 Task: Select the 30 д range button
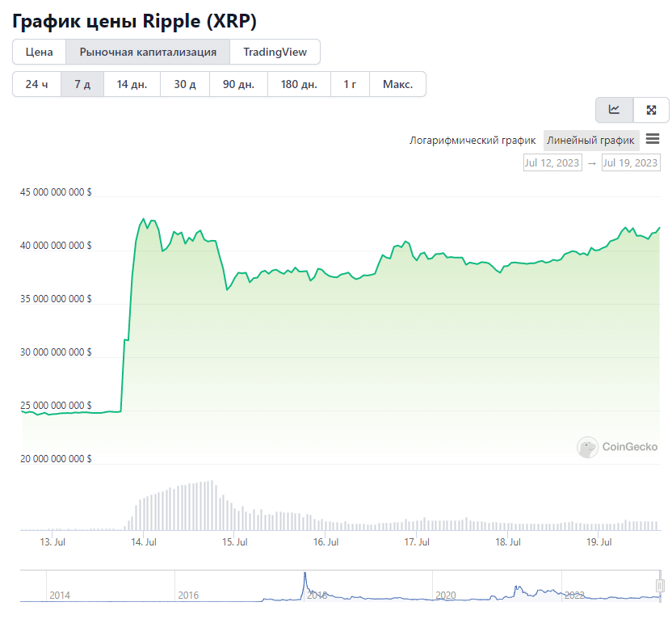tap(185, 84)
